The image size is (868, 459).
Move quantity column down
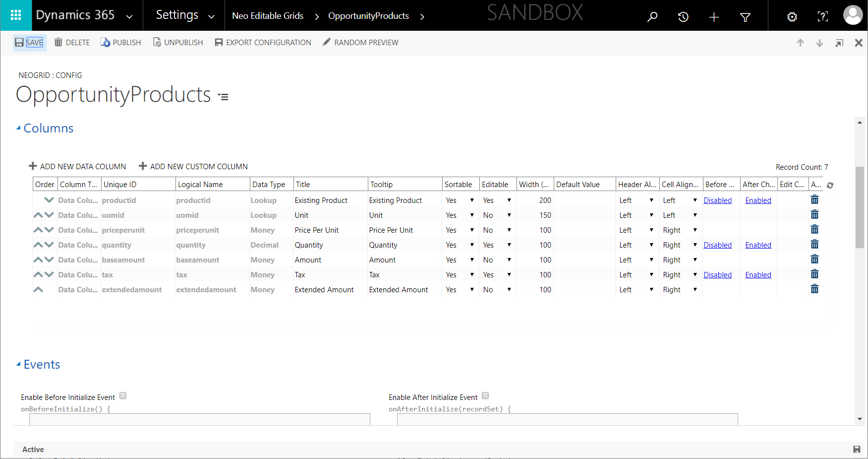point(49,245)
